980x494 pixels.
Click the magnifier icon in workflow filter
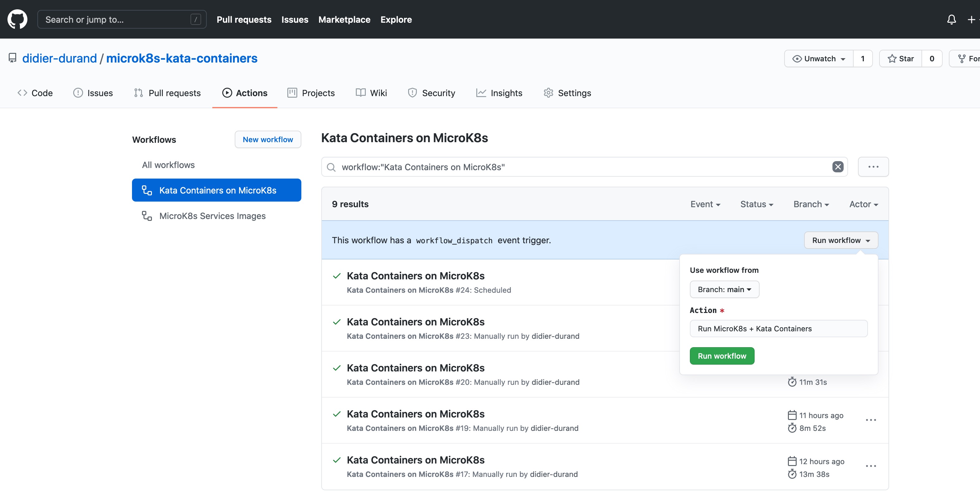[x=331, y=167]
